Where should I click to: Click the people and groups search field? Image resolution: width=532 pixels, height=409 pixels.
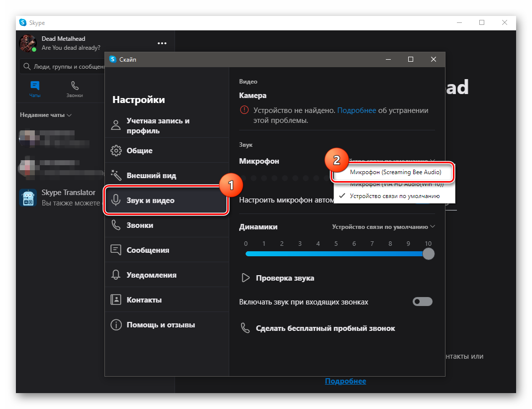(62, 66)
